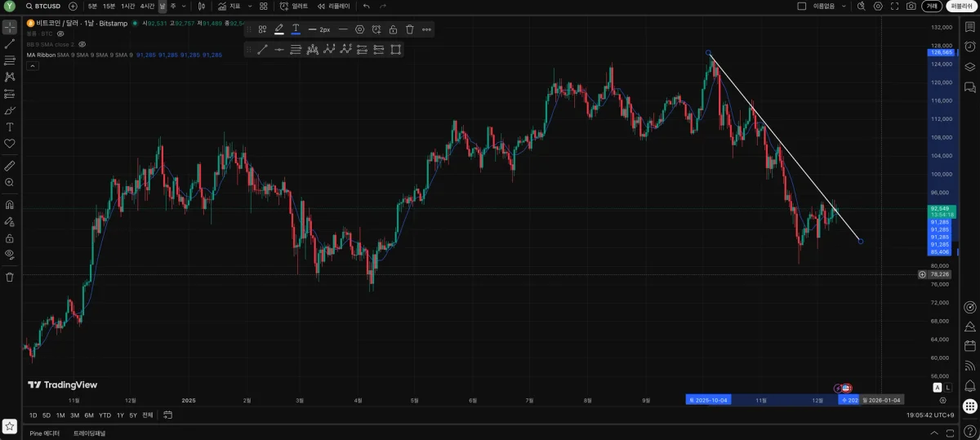The width and height of the screenshot is (980, 440).
Task: Expand the favorite indicators dropdown arrow
Action: click(251, 6)
